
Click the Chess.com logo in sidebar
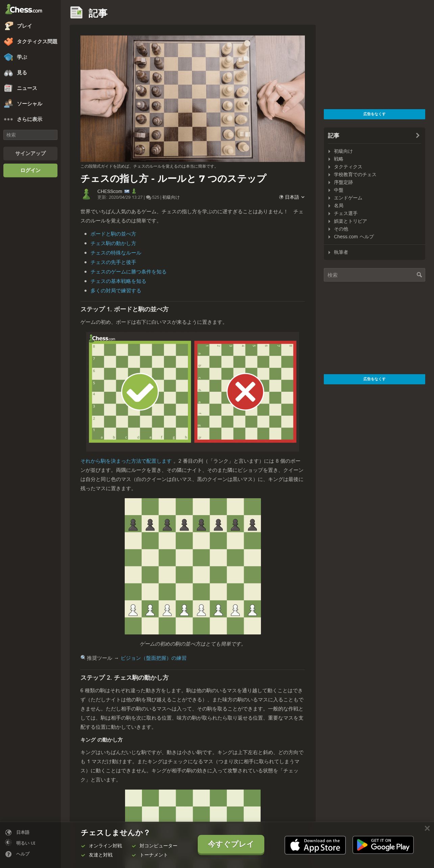pos(24,9)
